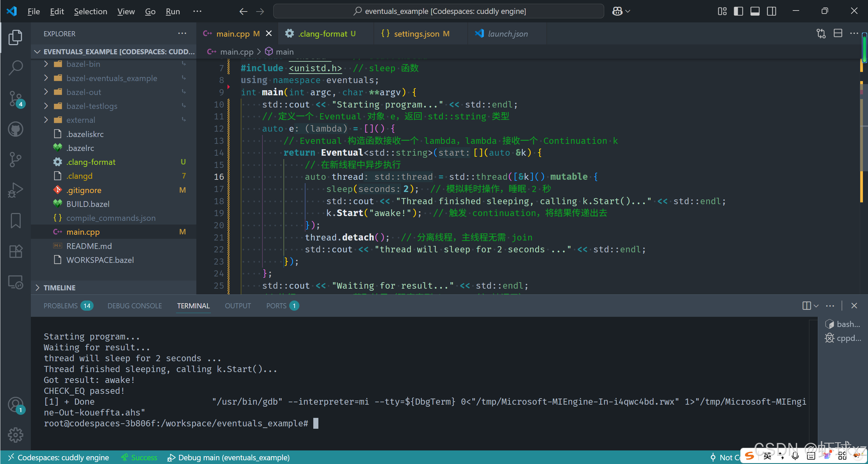The width and height of the screenshot is (868, 464).
Task: Toggle the bottom Panel visibility
Action: coord(755,11)
